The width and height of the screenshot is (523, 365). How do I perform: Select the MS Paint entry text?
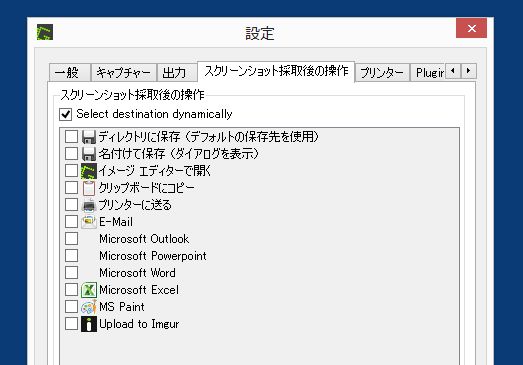pyautogui.click(x=122, y=307)
